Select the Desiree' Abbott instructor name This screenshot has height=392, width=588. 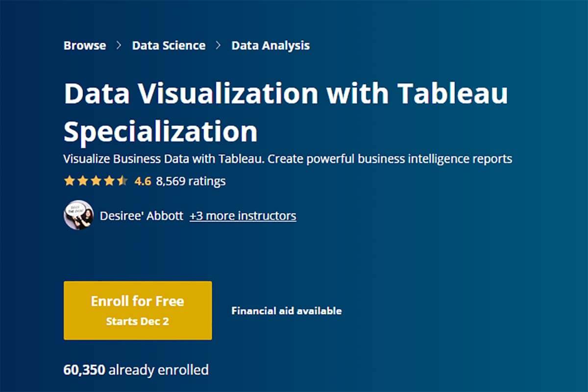(142, 216)
